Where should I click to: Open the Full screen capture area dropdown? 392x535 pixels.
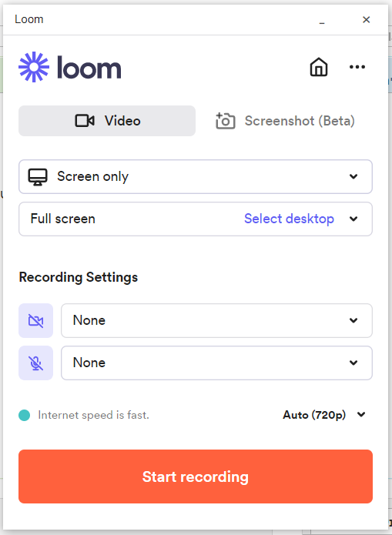[x=196, y=219]
